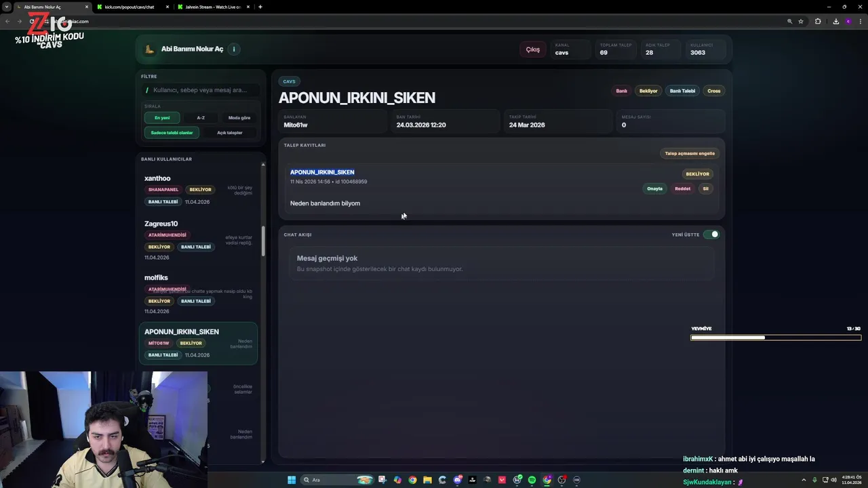
Task: Enable Sadece talebi olanlar filter
Action: point(172,133)
